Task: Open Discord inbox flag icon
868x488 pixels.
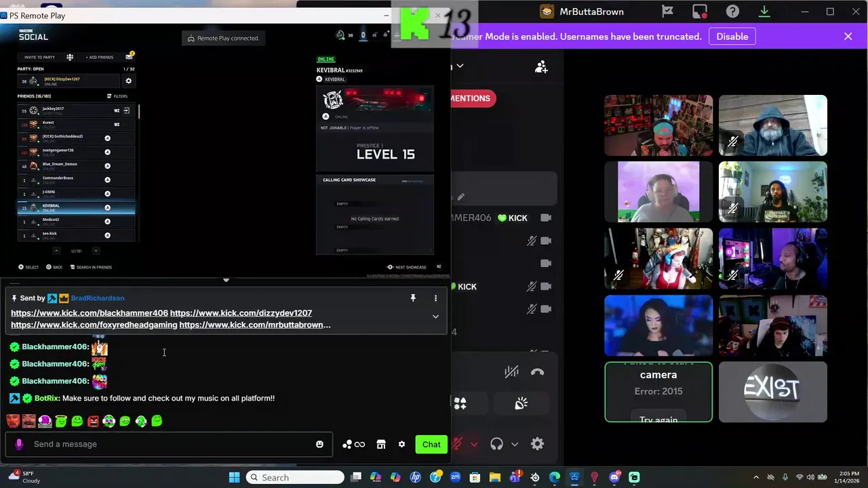Action: 667,12
